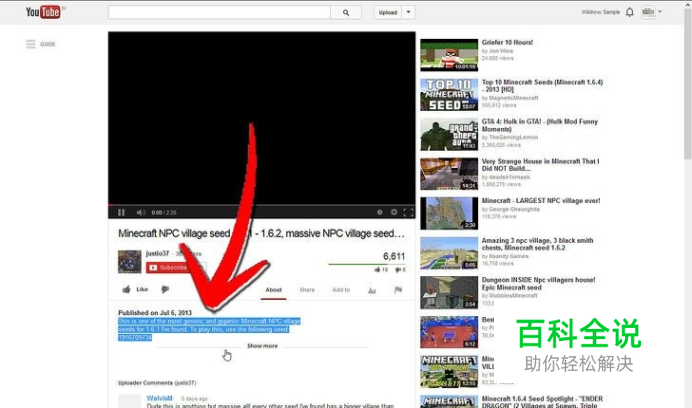The width and height of the screenshot is (692, 408).
Task: Open the Guide menu icon
Action: point(30,44)
